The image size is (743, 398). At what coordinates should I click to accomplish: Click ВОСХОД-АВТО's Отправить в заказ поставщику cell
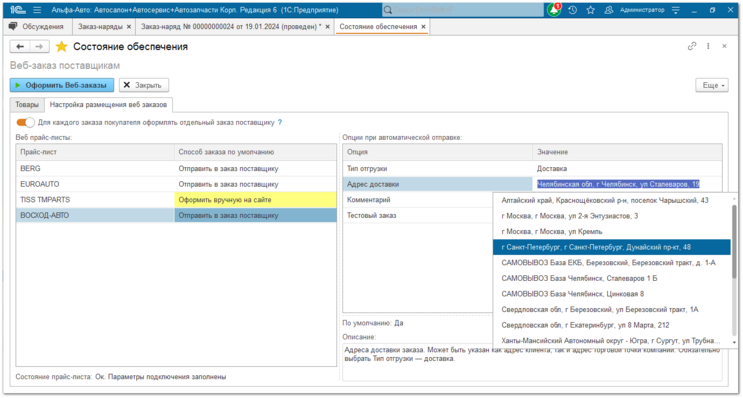(x=255, y=216)
